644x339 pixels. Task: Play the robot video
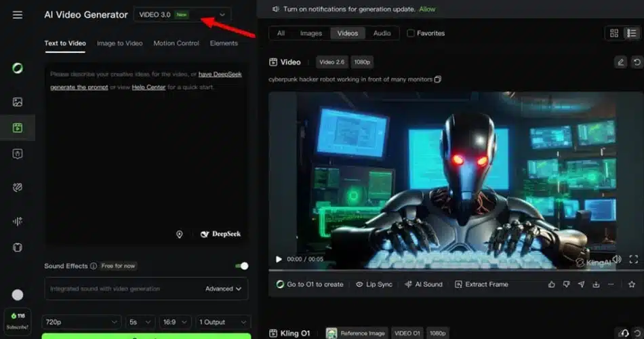click(279, 259)
